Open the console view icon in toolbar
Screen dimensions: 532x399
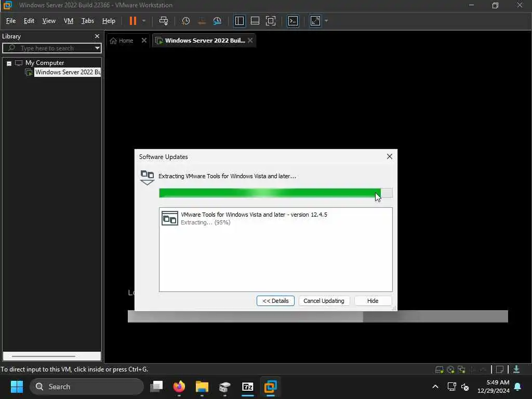pos(293,21)
